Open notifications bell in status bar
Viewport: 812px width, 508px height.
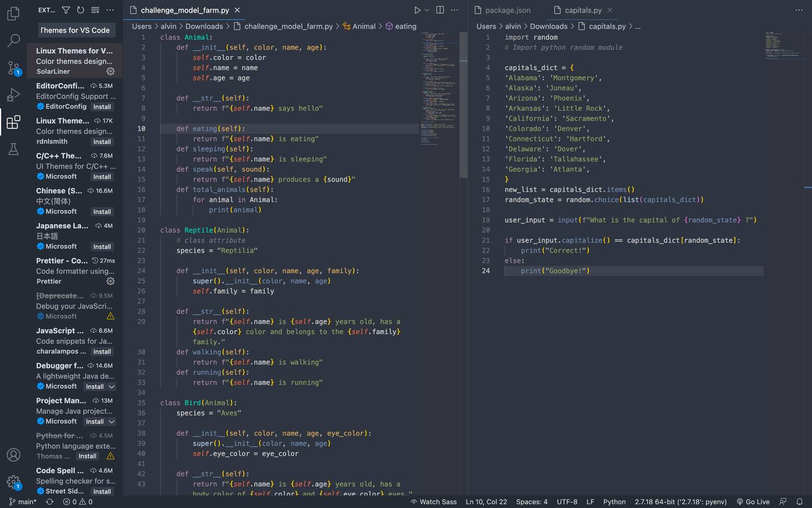[x=799, y=502]
